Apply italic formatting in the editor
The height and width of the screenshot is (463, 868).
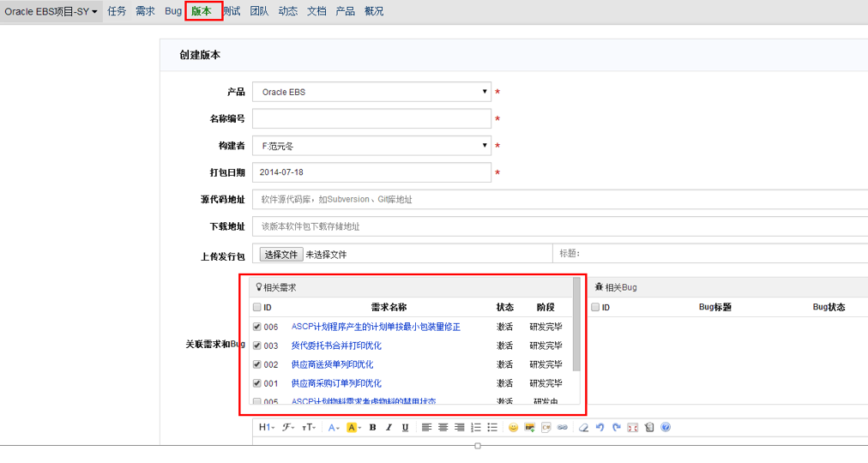[389, 428]
